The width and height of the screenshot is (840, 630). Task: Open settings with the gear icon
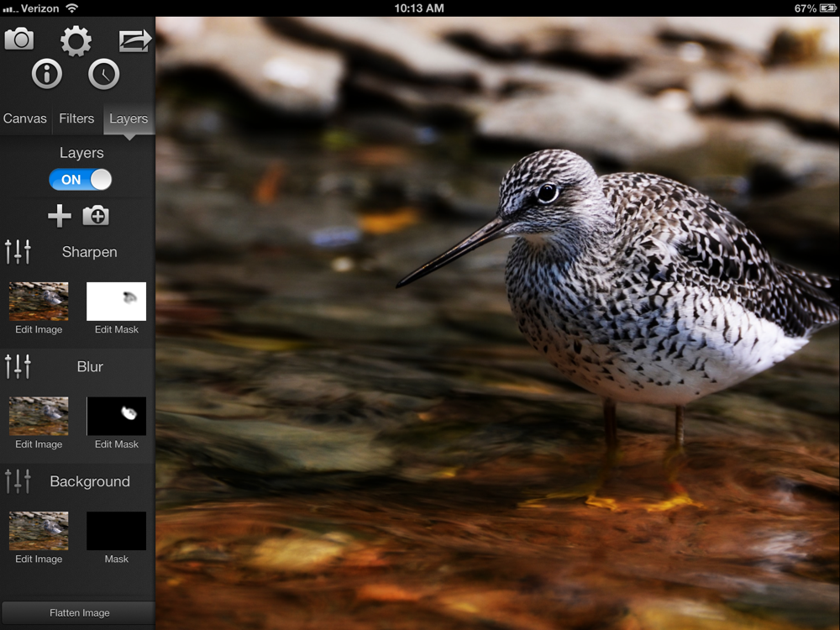[x=76, y=40]
